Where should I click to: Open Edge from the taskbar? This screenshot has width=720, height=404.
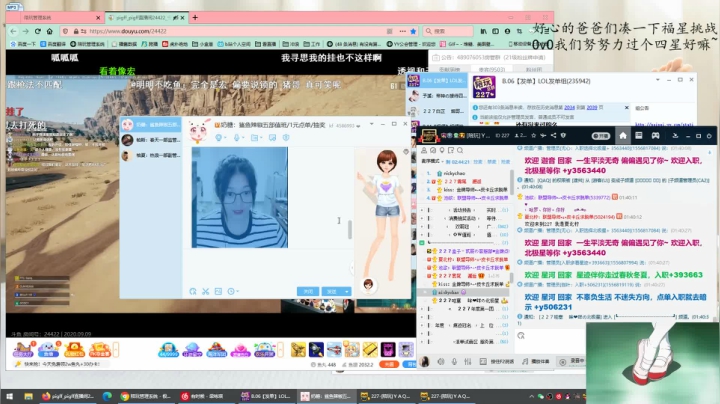click(x=107, y=396)
